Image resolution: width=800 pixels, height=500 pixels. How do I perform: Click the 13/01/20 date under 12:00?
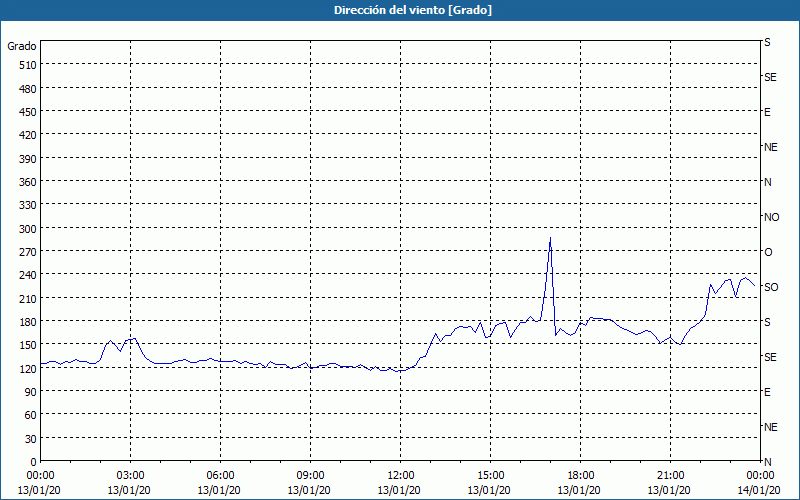point(399,490)
